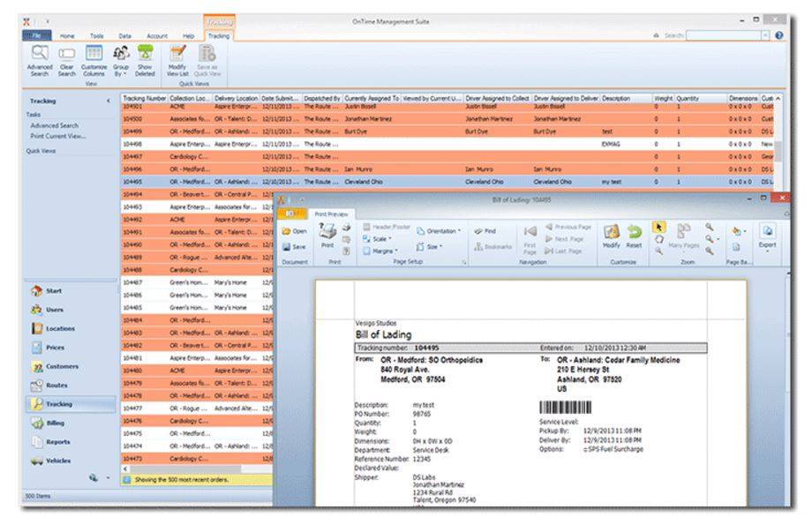Open Locations in the navigation pane
Image resolution: width=812 pixels, height=532 pixels.
71,328
